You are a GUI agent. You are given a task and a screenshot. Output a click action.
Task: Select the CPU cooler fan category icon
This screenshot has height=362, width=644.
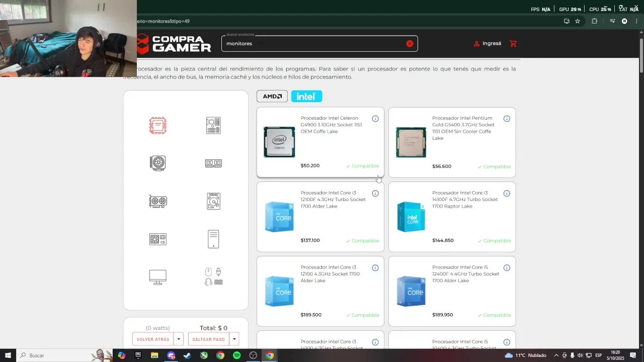(157, 163)
